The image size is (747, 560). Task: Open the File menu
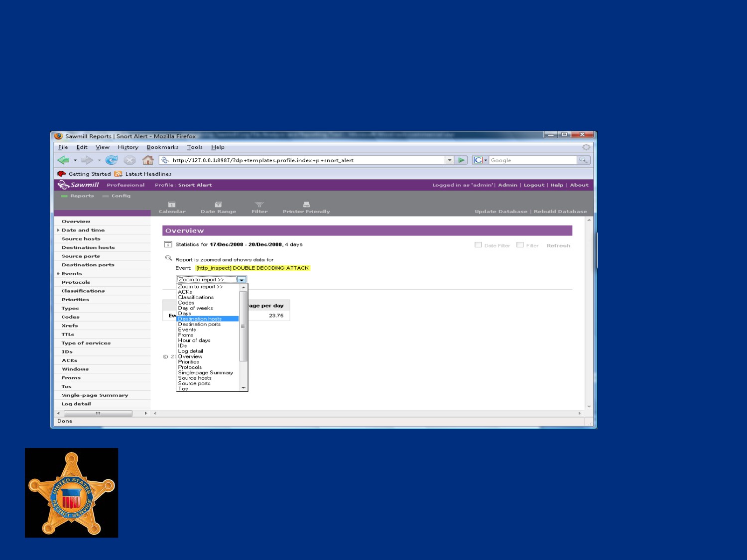click(x=63, y=147)
